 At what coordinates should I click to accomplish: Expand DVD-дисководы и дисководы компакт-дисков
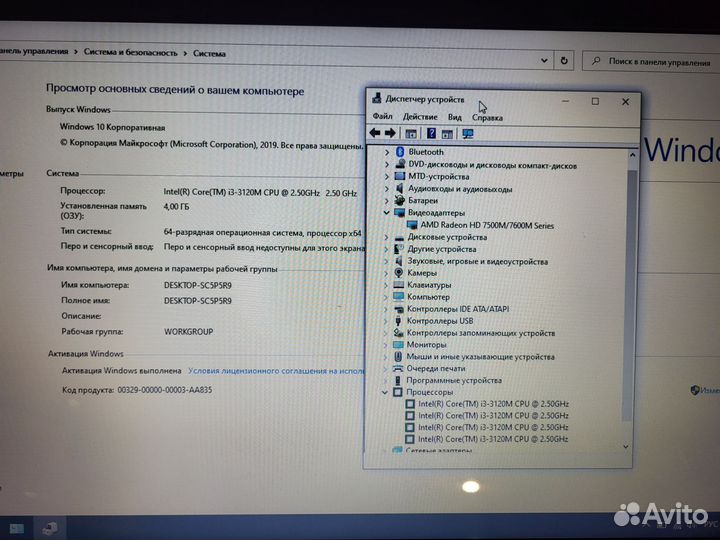387,164
